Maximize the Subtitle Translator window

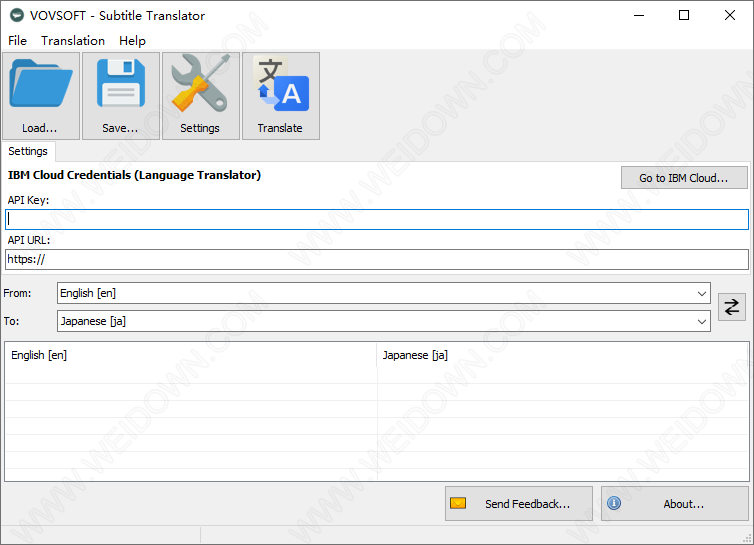point(684,15)
